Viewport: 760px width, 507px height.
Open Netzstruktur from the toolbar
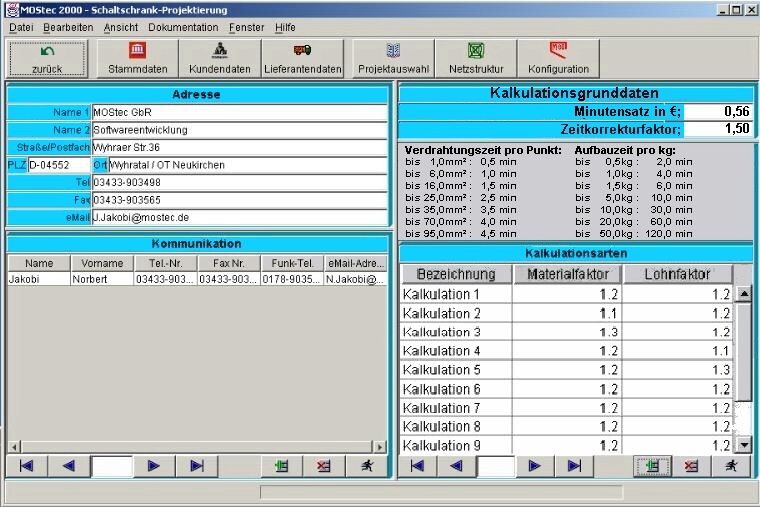click(x=475, y=58)
